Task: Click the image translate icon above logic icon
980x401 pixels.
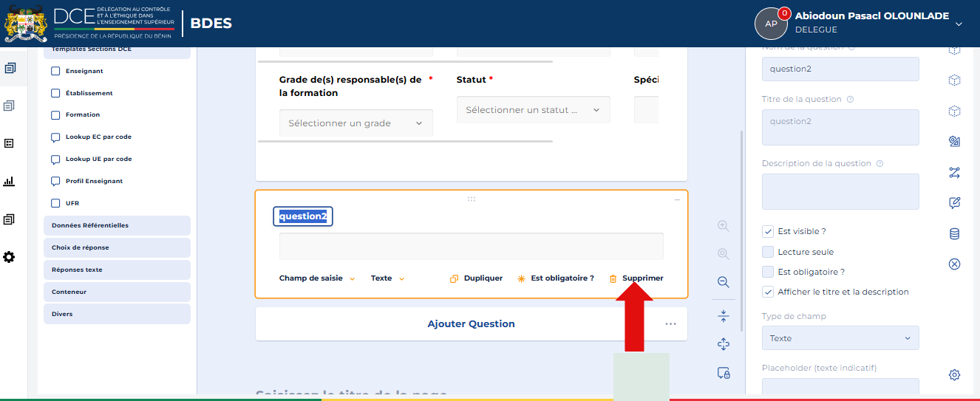Action: pyautogui.click(x=954, y=142)
